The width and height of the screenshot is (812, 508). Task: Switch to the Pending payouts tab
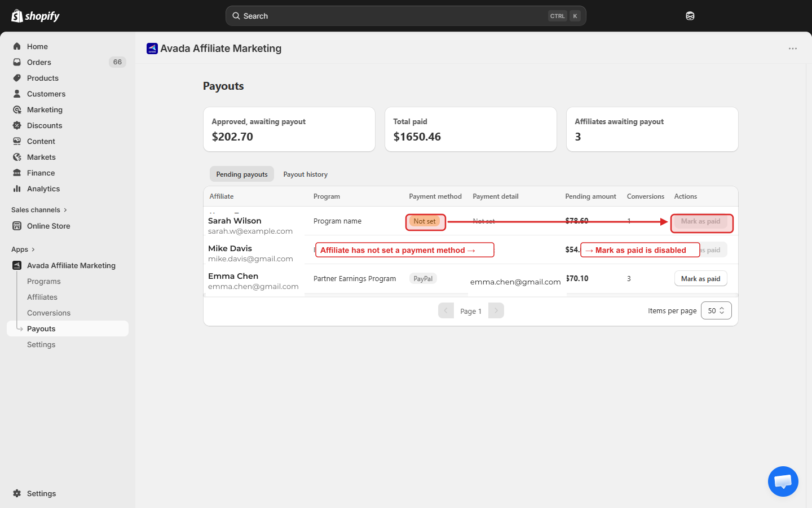pos(242,174)
